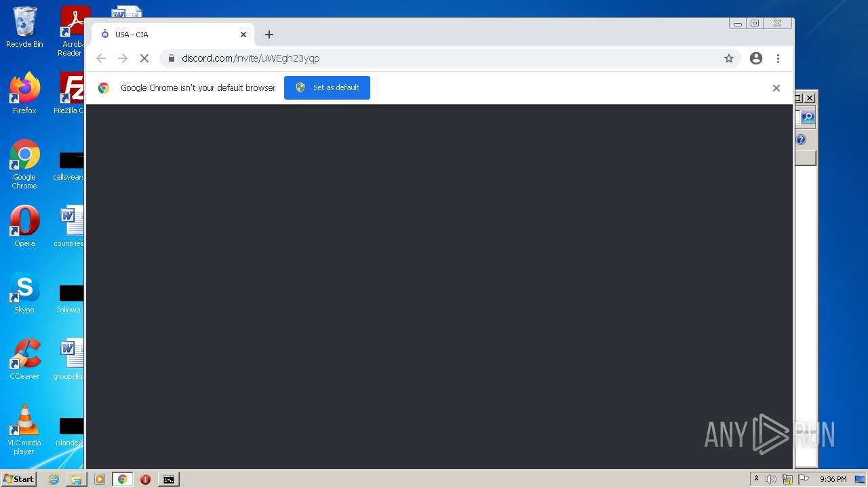
Task: Switch to the USA - CIA tab
Action: pos(173,35)
